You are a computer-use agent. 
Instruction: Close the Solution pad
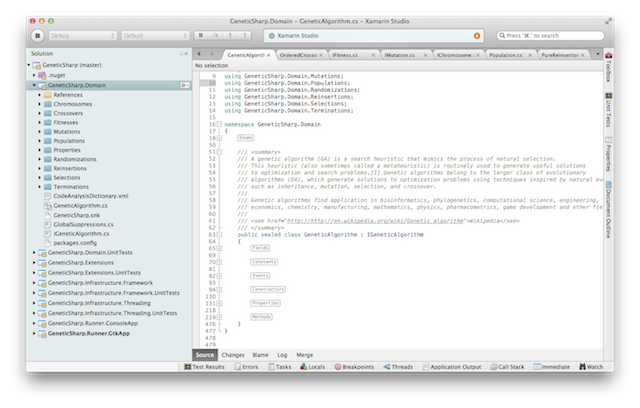point(187,53)
